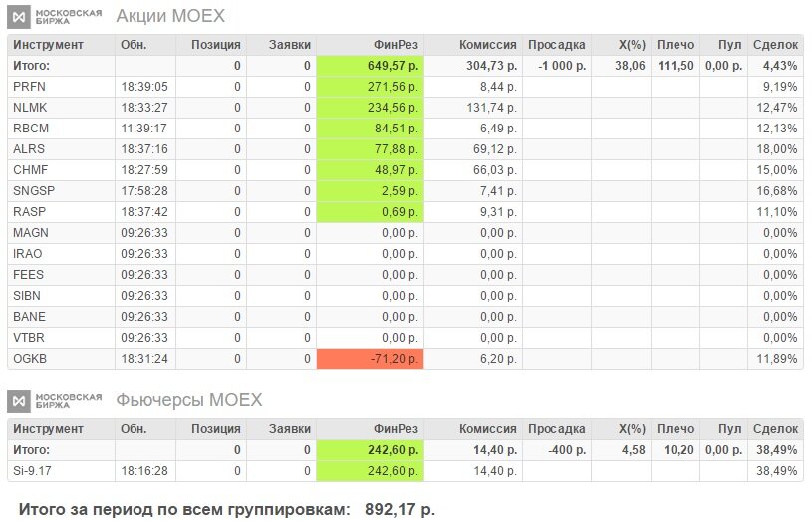Select the BANE instrument name
812x521 pixels.
[x=30, y=317]
